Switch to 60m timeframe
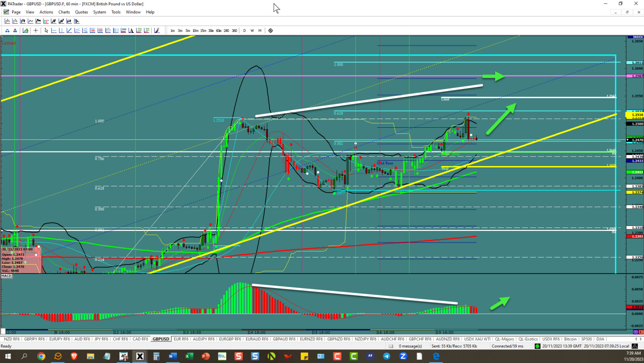 coord(219,30)
